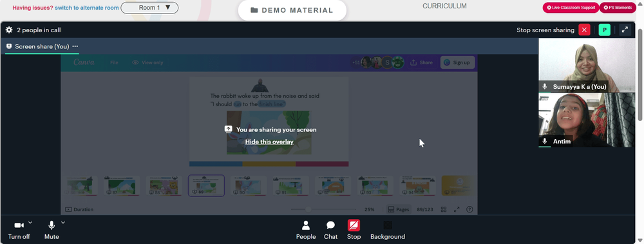Open the Canva File menu

(x=114, y=62)
